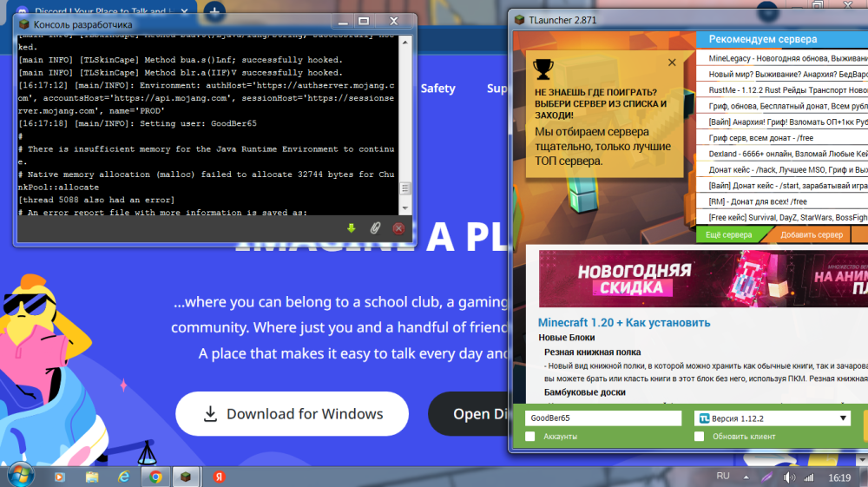Click the volume speaker tray icon
Screen dimensions: 868x487
(x=789, y=477)
